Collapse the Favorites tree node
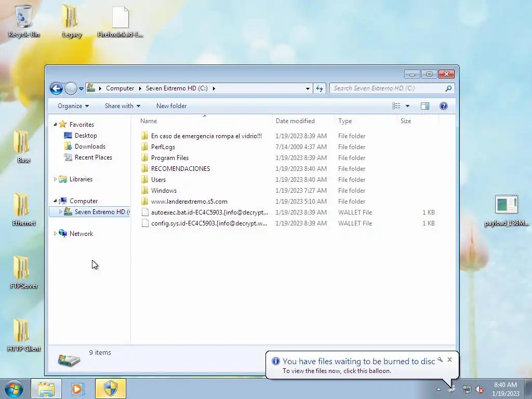 point(55,125)
